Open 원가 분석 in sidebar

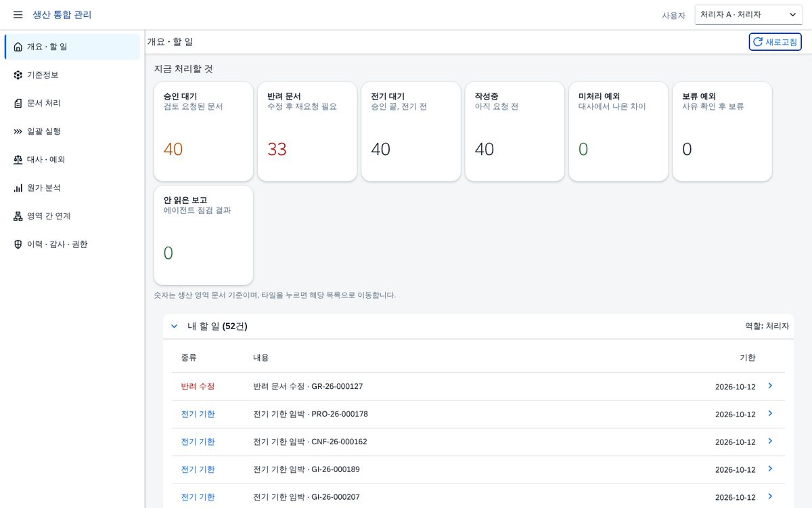[72, 188]
